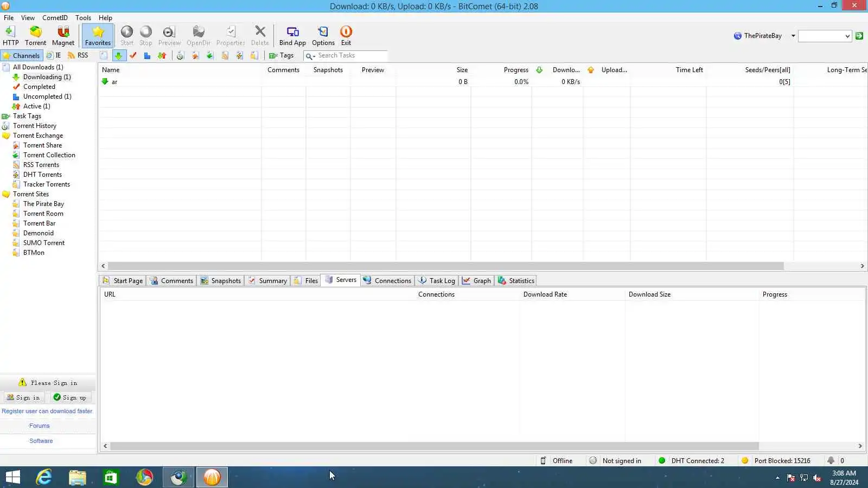This screenshot has height=488, width=868.
Task: Click the Torrent Collection icon in filter toolbar
Action: pyautogui.click(x=210, y=55)
